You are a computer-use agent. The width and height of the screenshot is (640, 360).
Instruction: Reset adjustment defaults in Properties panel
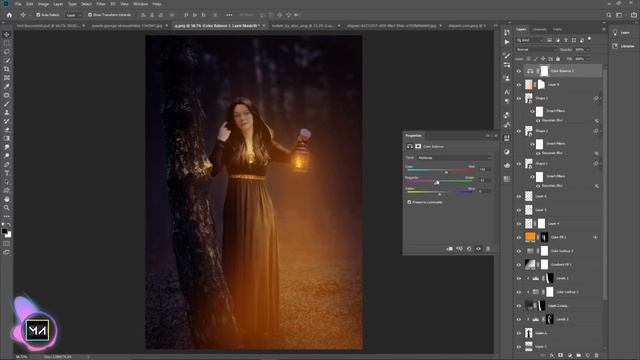coord(469,249)
